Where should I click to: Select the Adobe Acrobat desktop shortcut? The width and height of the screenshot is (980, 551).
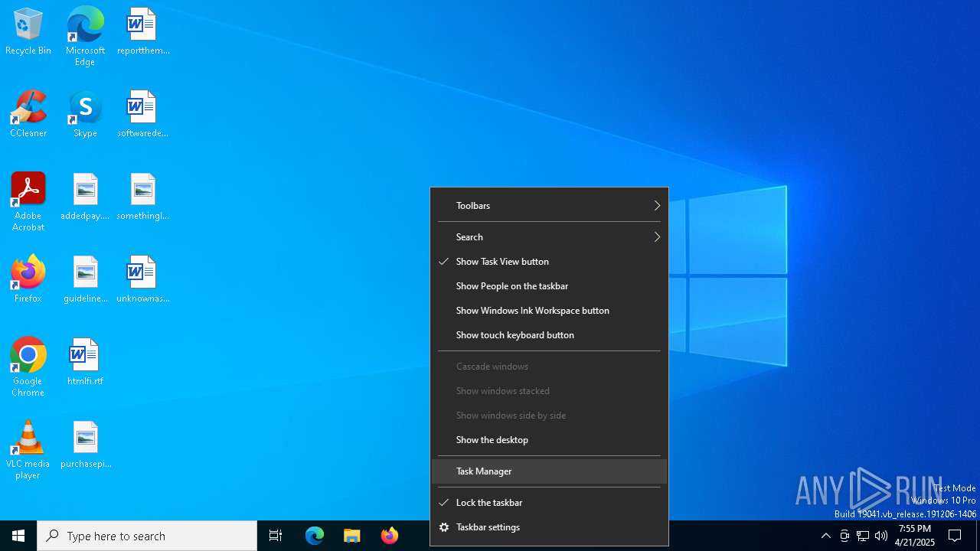point(28,202)
